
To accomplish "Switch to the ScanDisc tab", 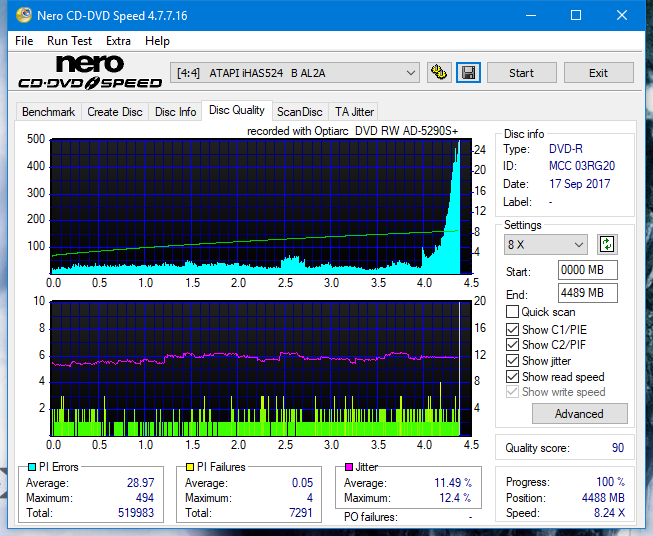I will 300,112.
